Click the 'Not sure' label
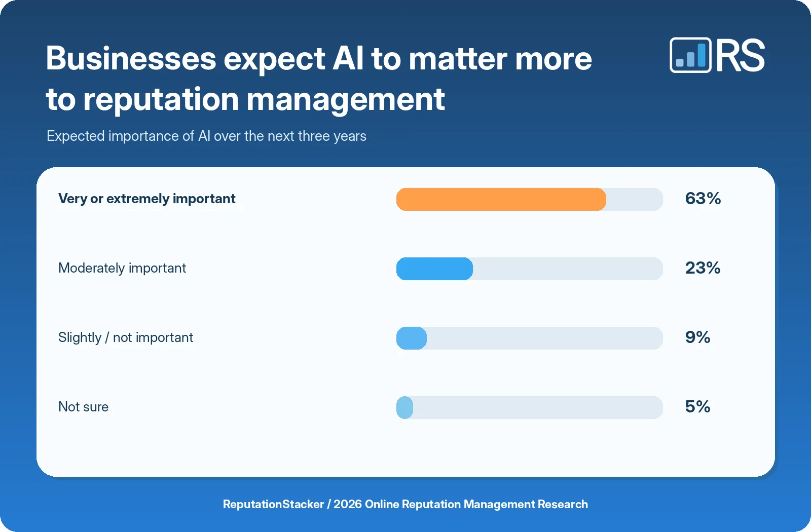This screenshot has height=532, width=811. coord(84,407)
